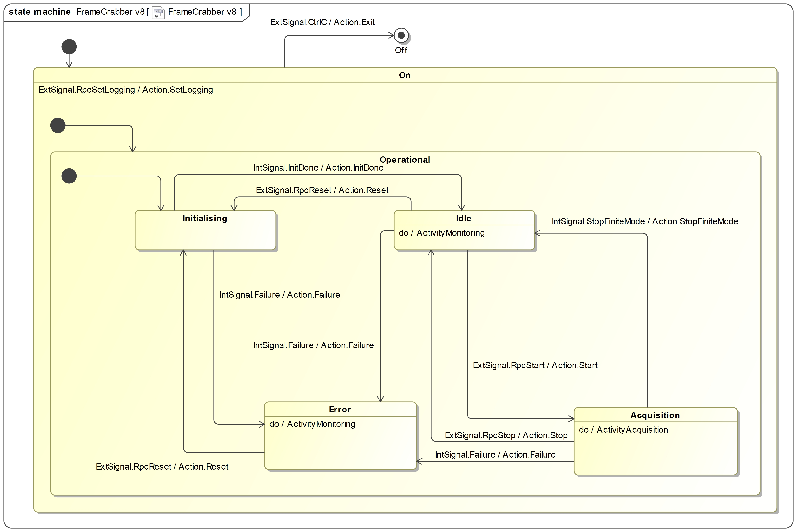Image resolution: width=797 pixels, height=532 pixels.
Task: Select the IntSignal.StopFiniteMode transition label
Action: coord(645,222)
